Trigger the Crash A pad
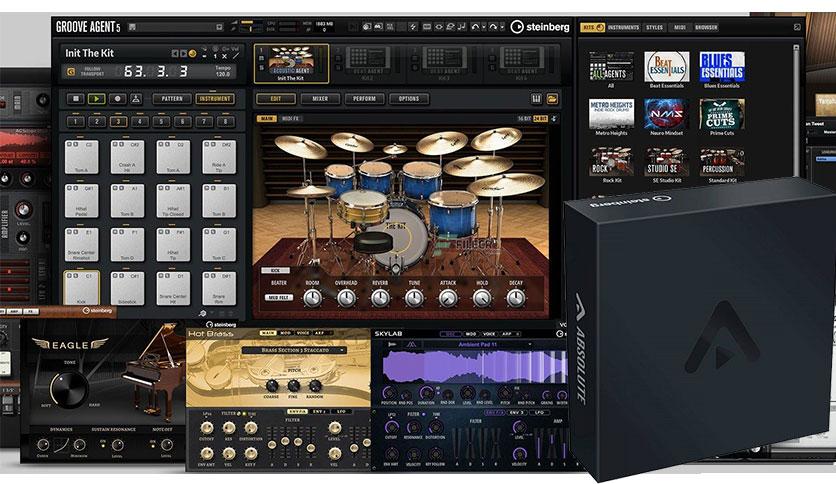Image resolution: width=836 pixels, height=484 pixels. click(x=127, y=157)
